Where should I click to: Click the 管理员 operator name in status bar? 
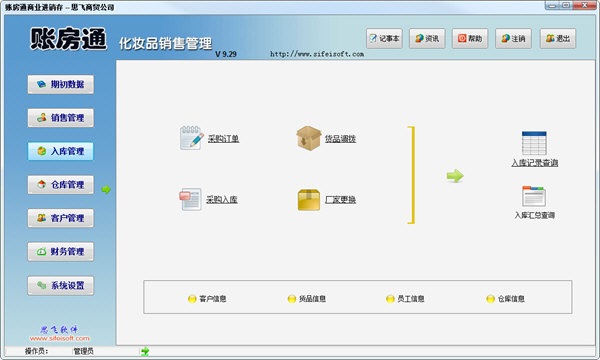[83, 351]
